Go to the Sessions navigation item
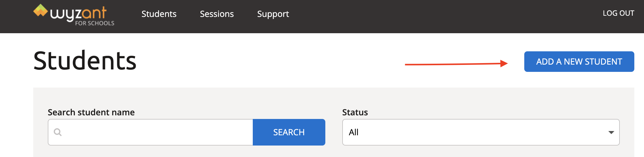Image resolution: width=644 pixels, height=157 pixels. coord(217,14)
